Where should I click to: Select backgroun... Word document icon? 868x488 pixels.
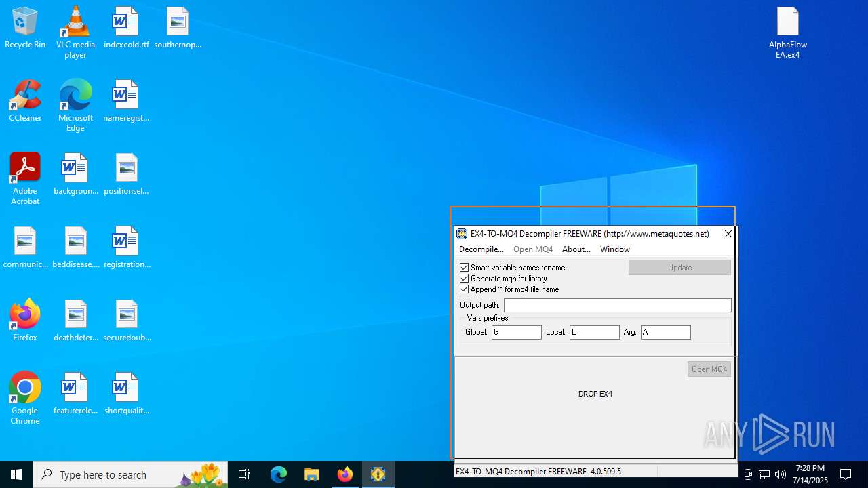[x=75, y=175]
